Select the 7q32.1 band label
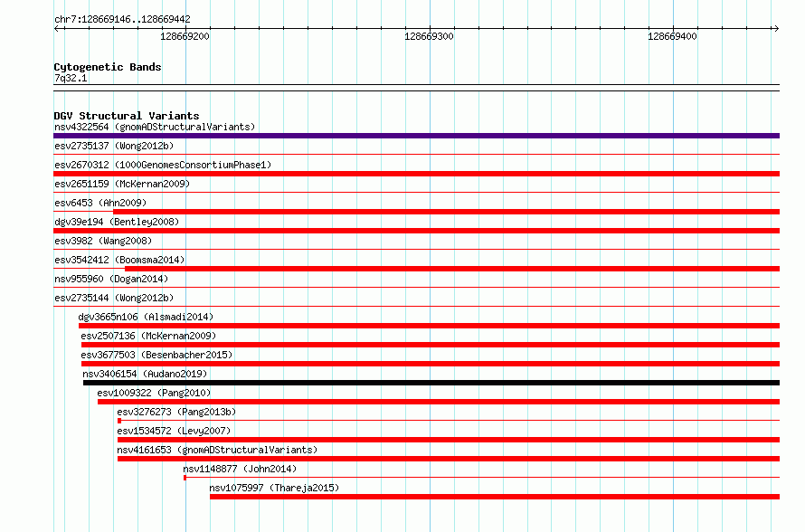 pyautogui.click(x=71, y=78)
